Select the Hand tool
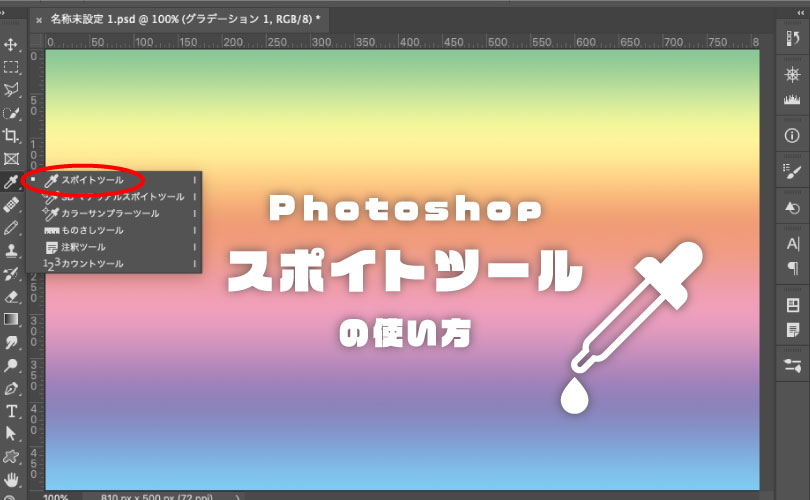 11,479
